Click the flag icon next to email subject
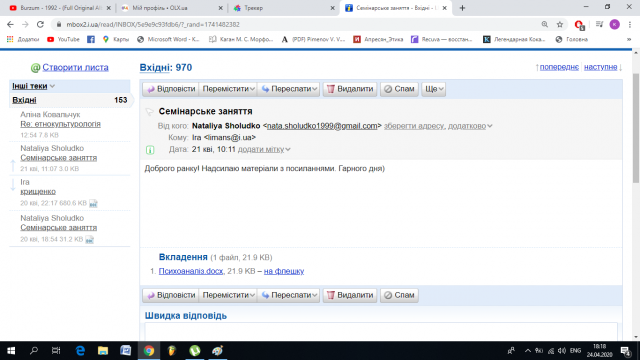 tap(150, 111)
